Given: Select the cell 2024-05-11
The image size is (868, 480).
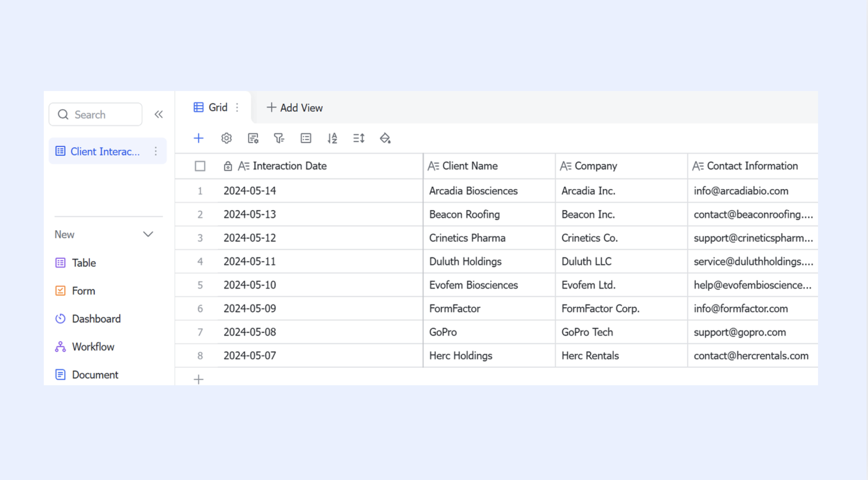Looking at the screenshot, I should [x=320, y=262].
